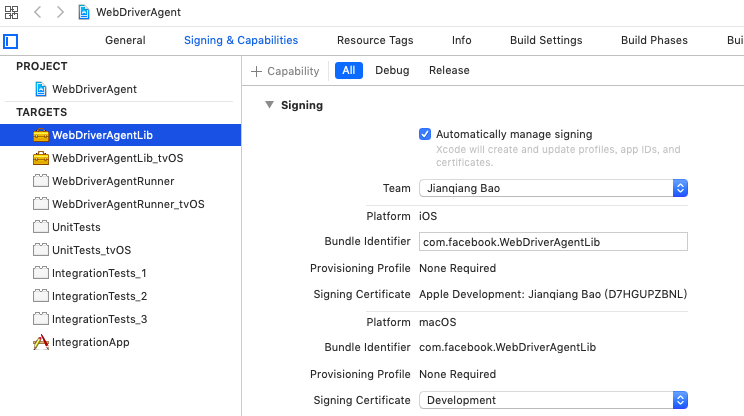Toggle the project navigator sidebar icon

[x=11, y=41]
